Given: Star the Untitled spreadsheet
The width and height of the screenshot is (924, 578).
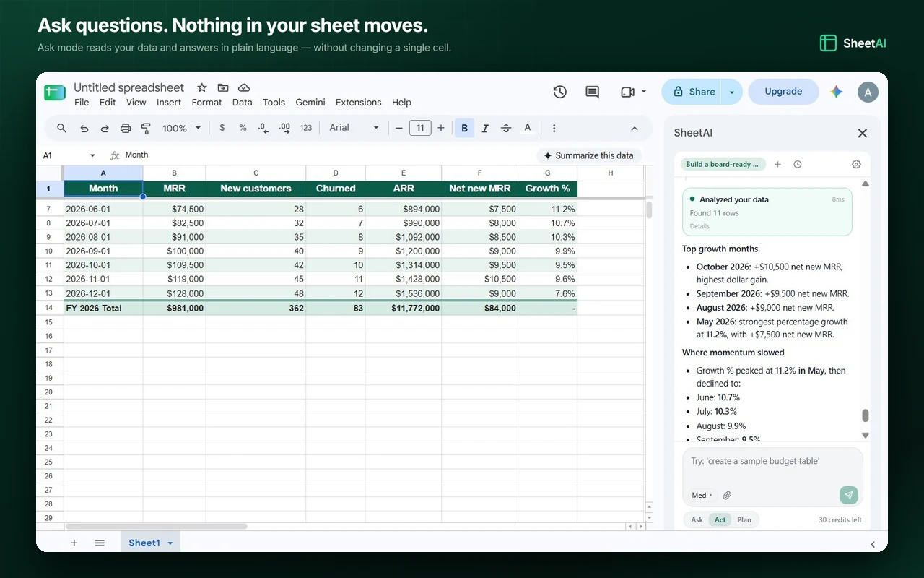Looking at the screenshot, I should pyautogui.click(x=202, y=87).
